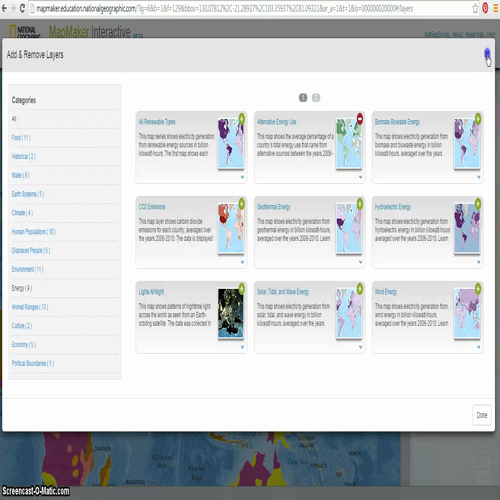Select the Historical (2) category
The height and width of the screenshot is (500, 500).
point(23,156)
